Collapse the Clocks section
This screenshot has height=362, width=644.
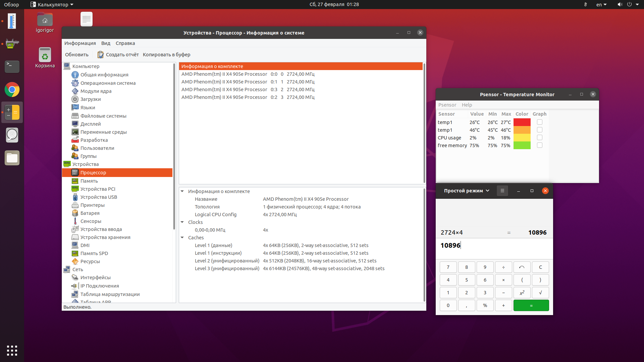[182, 222]
